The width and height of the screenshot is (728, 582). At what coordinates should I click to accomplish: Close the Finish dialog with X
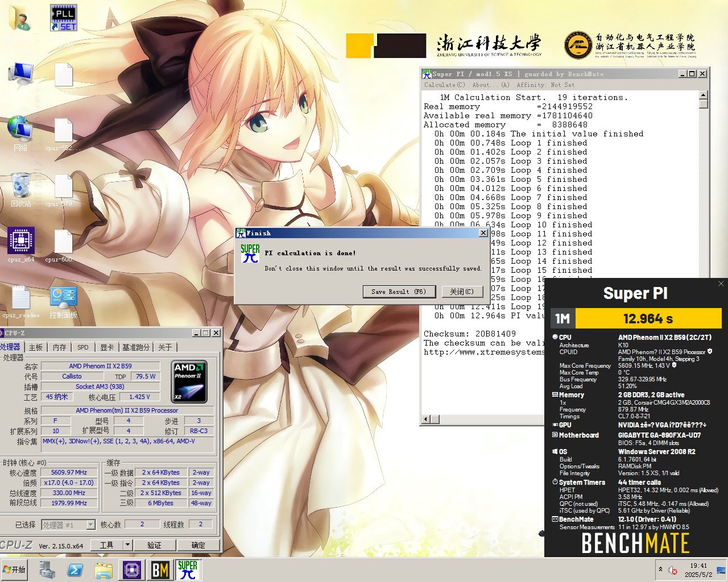click(483, 233)
